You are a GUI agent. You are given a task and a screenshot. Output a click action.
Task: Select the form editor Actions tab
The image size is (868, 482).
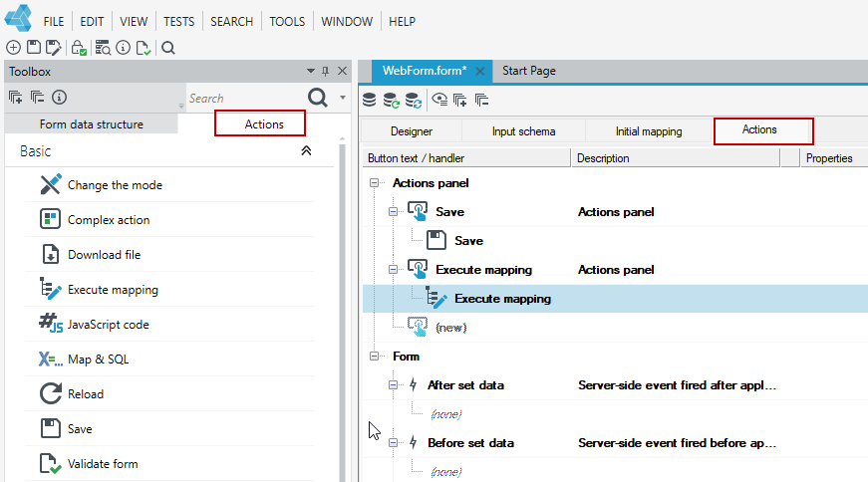(x=762, y=130)
